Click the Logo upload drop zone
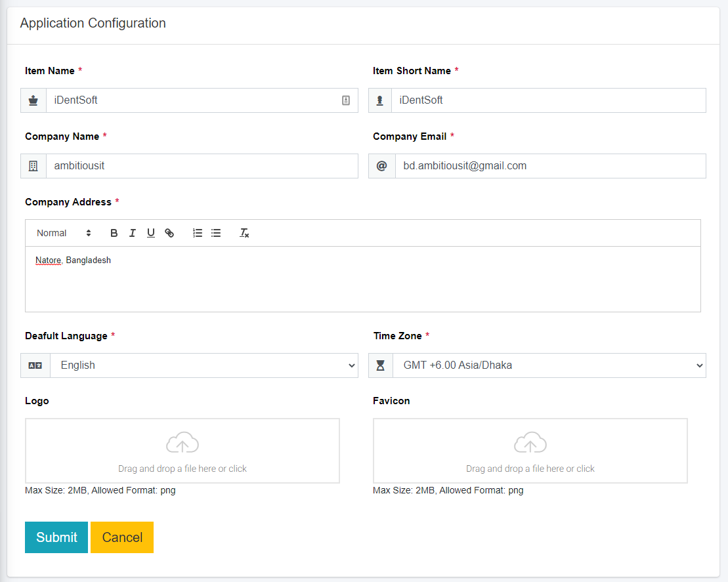Screen dimensions: 728x582 point(182,451)
